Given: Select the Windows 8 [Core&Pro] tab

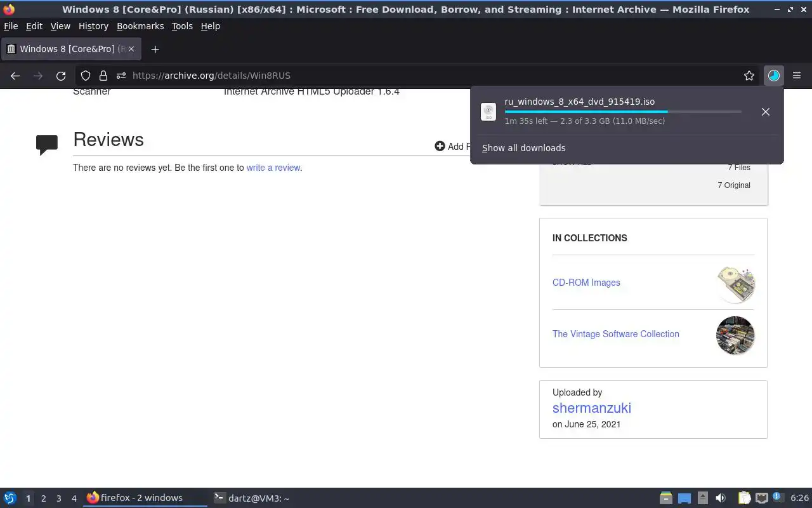Looking at the screenshot, I should click(70, 49).
